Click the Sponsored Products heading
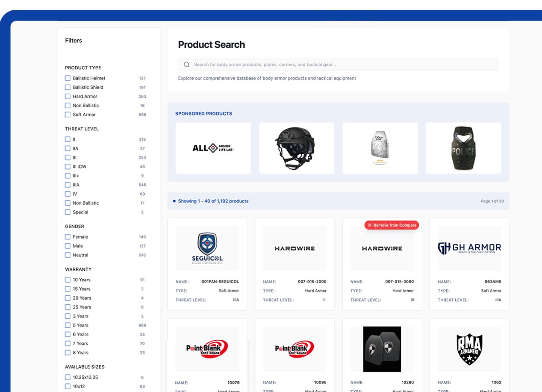This screenshot has height=392, width=542. [x=204, y=114]
